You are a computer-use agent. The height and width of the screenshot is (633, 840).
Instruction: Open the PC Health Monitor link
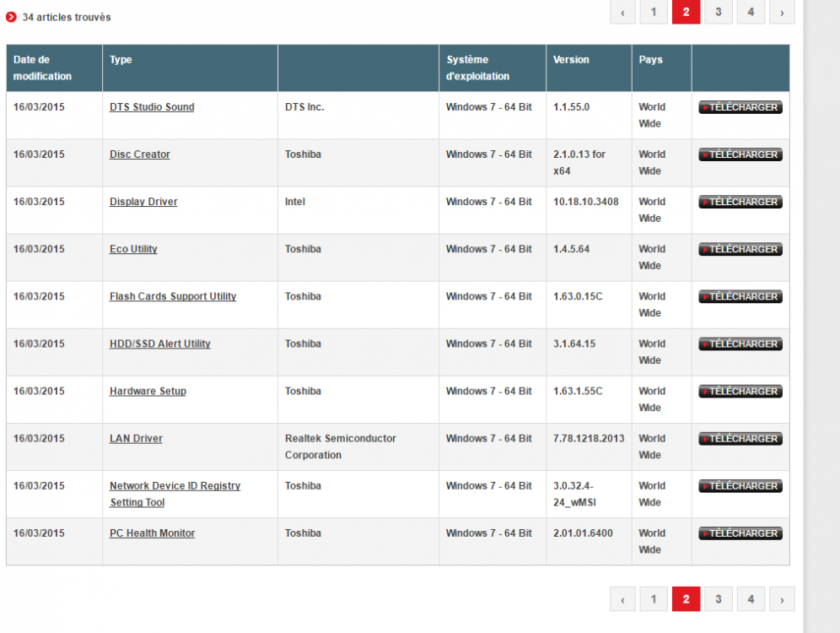coord(152,533)
